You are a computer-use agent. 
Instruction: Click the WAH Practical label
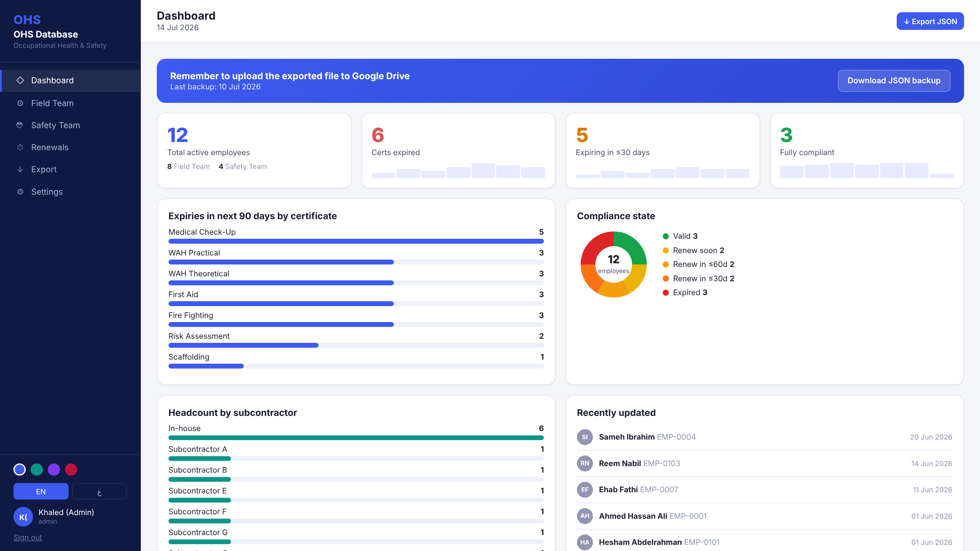[194, 253]
